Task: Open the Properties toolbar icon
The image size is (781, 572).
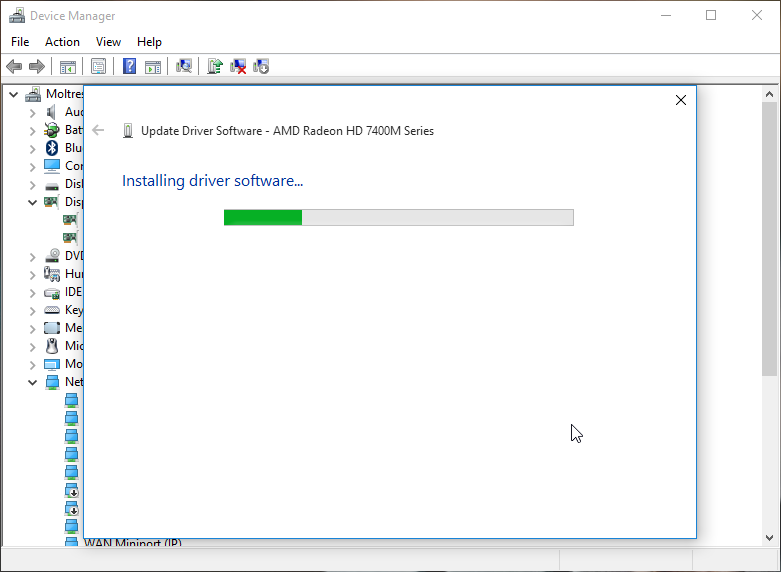Action: coord(98,66)
